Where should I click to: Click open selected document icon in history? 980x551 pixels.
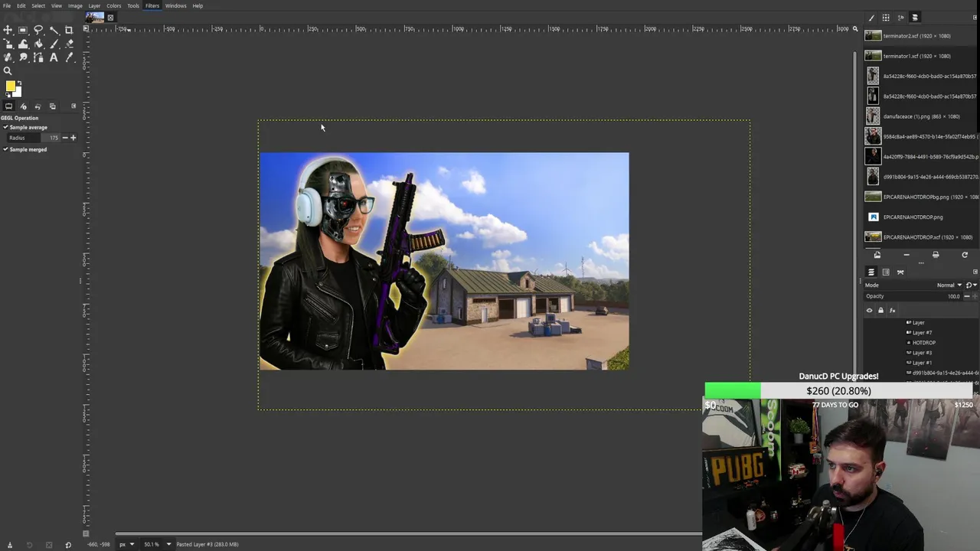877,255
